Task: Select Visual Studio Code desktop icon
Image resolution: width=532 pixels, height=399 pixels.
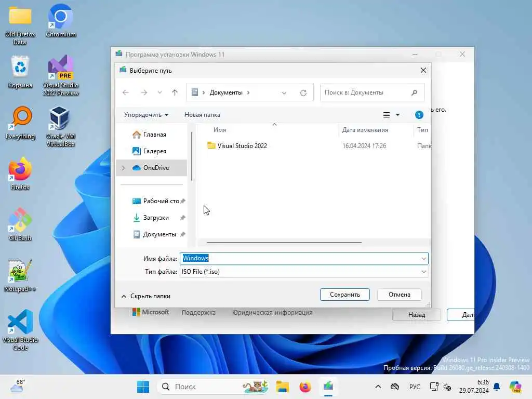Action: [20, 330]
